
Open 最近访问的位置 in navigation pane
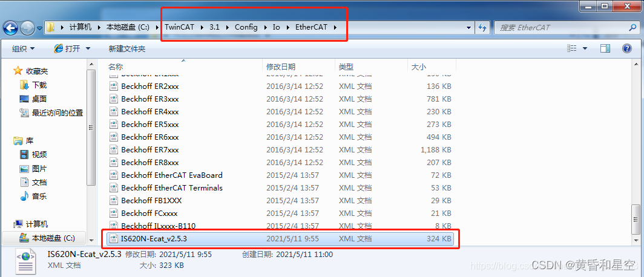pyautogui.click(x=52, y=112)
